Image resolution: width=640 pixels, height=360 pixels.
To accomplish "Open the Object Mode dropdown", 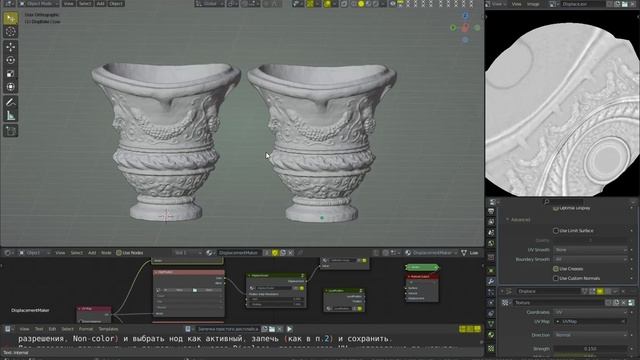I will (38, 4).
